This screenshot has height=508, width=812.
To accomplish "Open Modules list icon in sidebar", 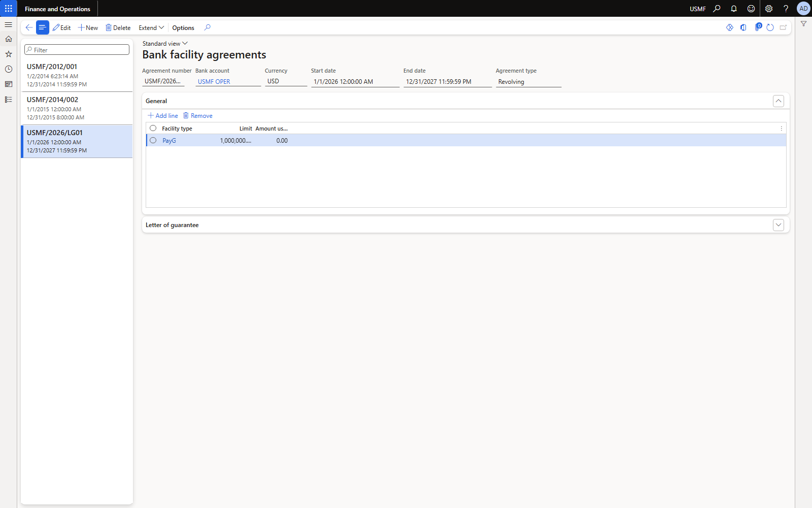I will point(8,100).
